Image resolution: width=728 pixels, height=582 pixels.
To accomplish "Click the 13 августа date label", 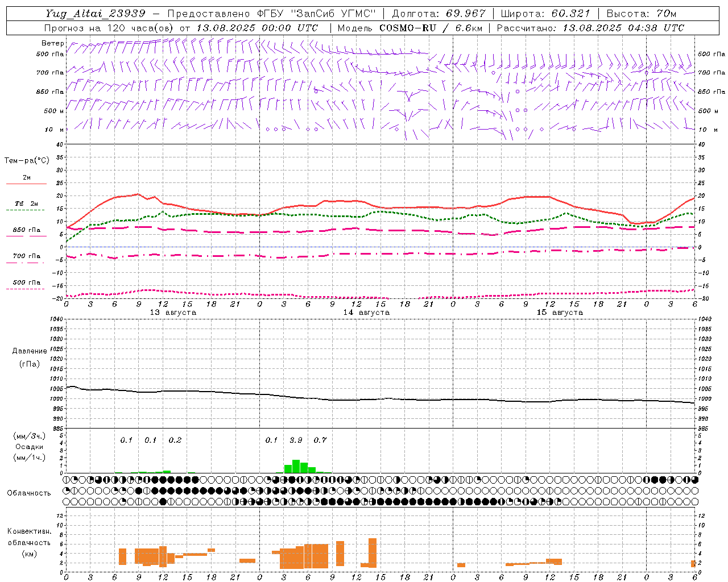I will (x=173, y=313).
